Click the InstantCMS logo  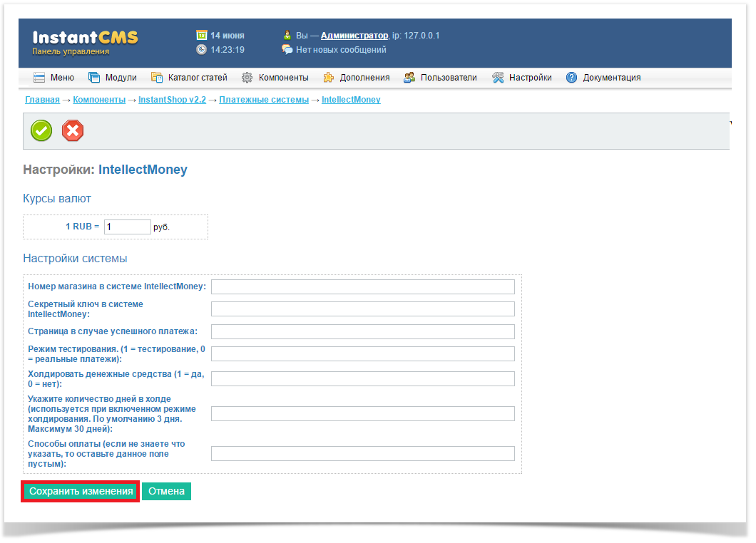[x=85, y=41]
